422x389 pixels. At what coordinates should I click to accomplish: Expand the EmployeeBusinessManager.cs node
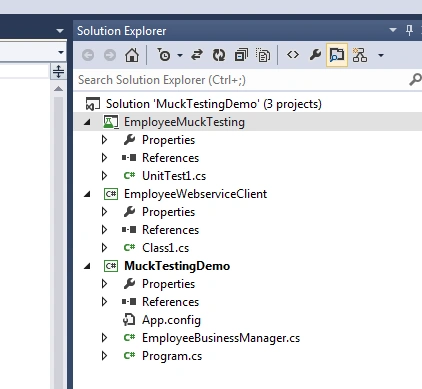click(x=104, y=338)
